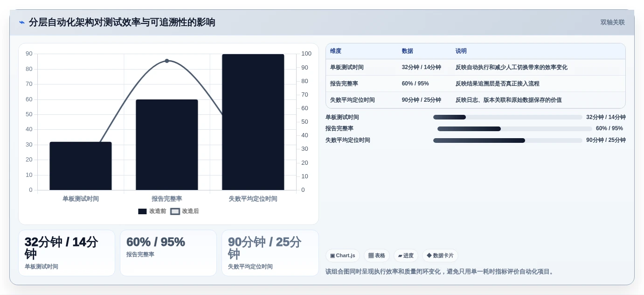Click the right axis value 100
The image size is (644, 295).
click(306, 54)
